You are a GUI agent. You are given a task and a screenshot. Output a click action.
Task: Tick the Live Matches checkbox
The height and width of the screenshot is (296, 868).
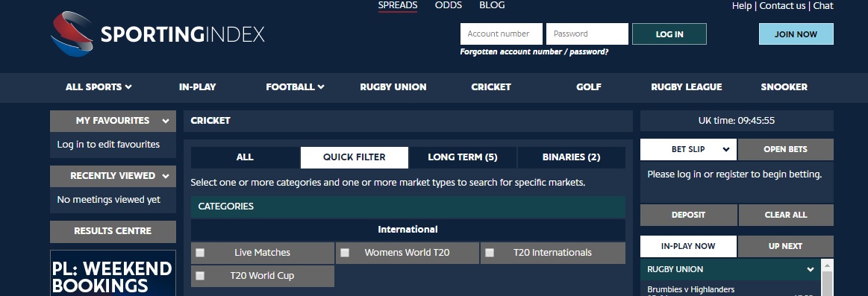(x=200, y=253)
